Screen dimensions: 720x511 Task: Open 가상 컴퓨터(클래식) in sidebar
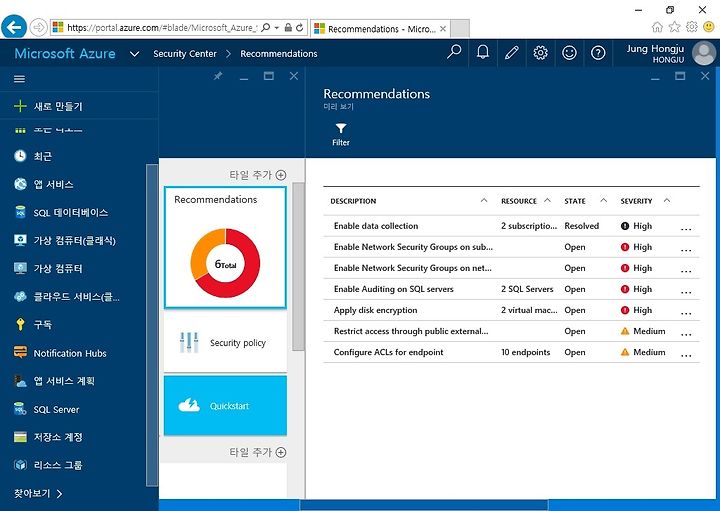click(x=65, y=240)
